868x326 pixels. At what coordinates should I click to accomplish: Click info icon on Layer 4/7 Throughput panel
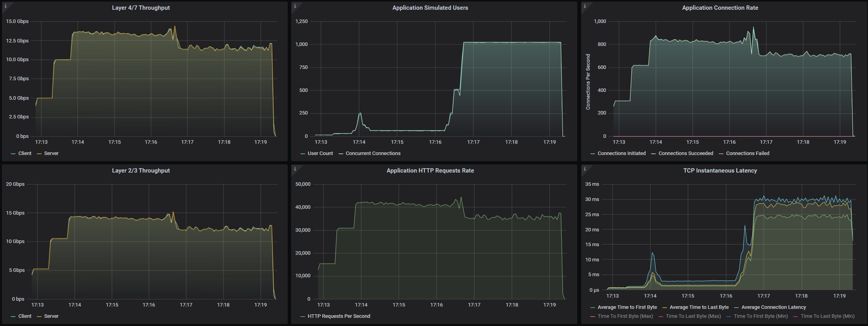coord(5,6)
